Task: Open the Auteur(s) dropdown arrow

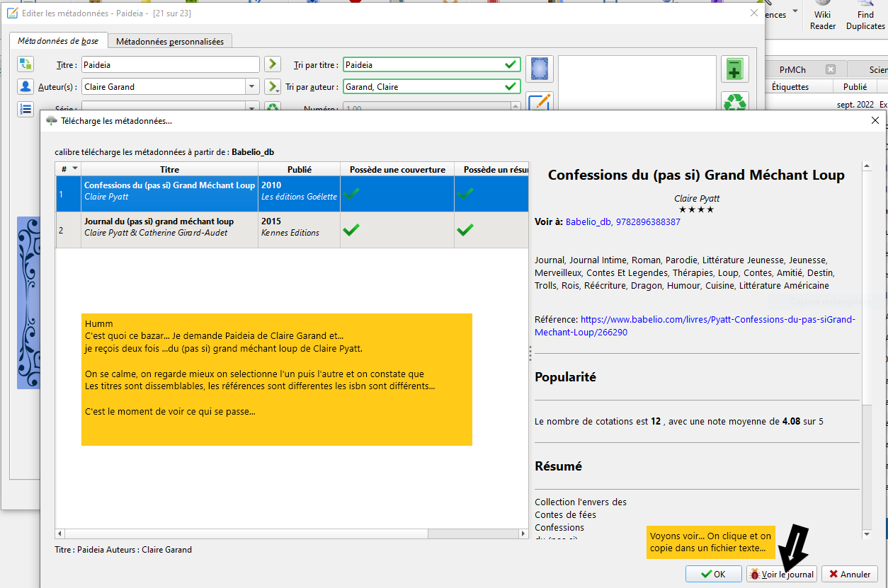Action: [251, 86]
